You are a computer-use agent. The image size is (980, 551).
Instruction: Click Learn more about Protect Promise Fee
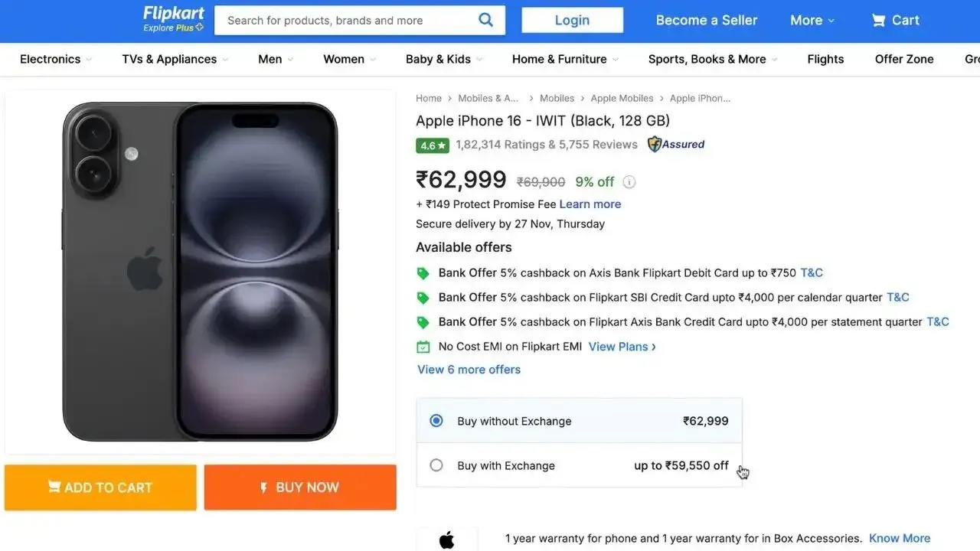tap(590, 204)
